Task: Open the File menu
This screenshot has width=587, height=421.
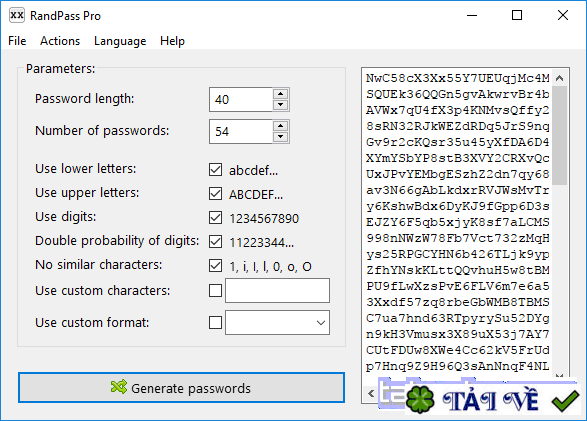Action: pyautogui.click(x=17, y=41)
